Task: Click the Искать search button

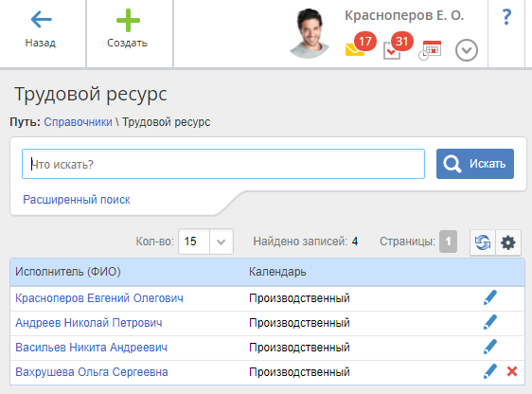Action: click(475, 164)
